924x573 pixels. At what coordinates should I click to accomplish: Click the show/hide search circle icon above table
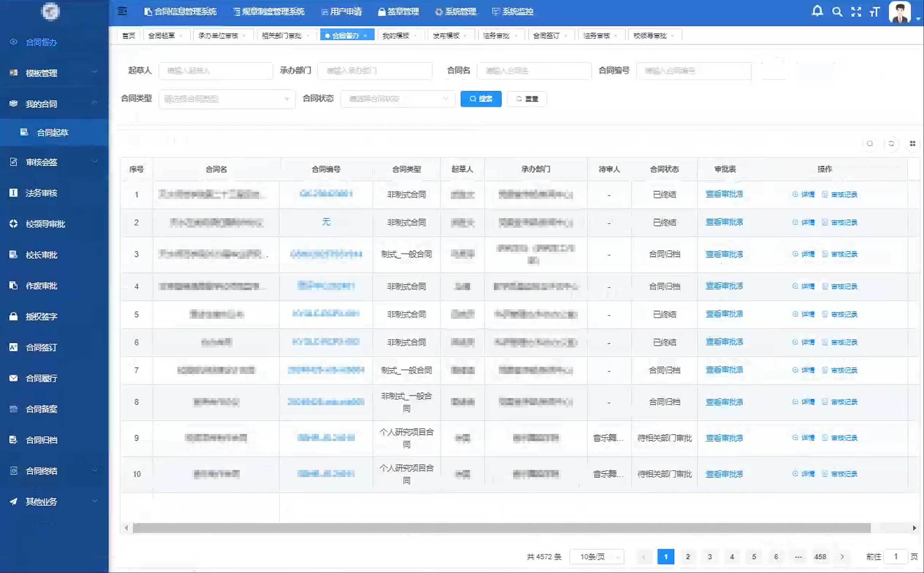tap(870, 143)
